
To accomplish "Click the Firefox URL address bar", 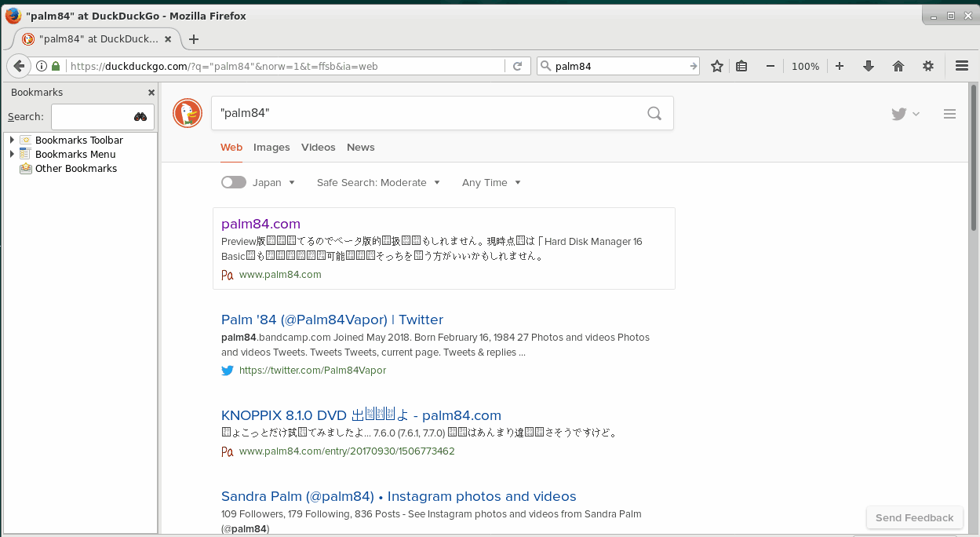I will click(x=286, y=67).
